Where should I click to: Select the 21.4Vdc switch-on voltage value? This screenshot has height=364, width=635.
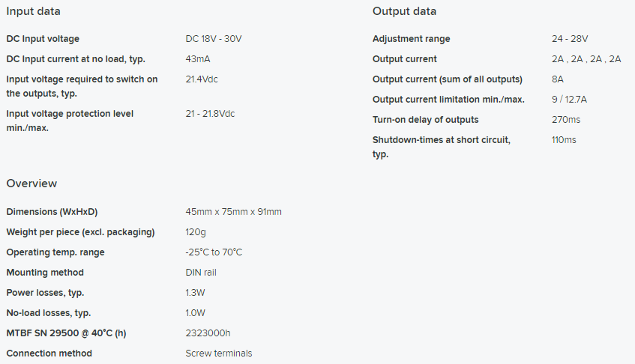(x=202, y=79)
